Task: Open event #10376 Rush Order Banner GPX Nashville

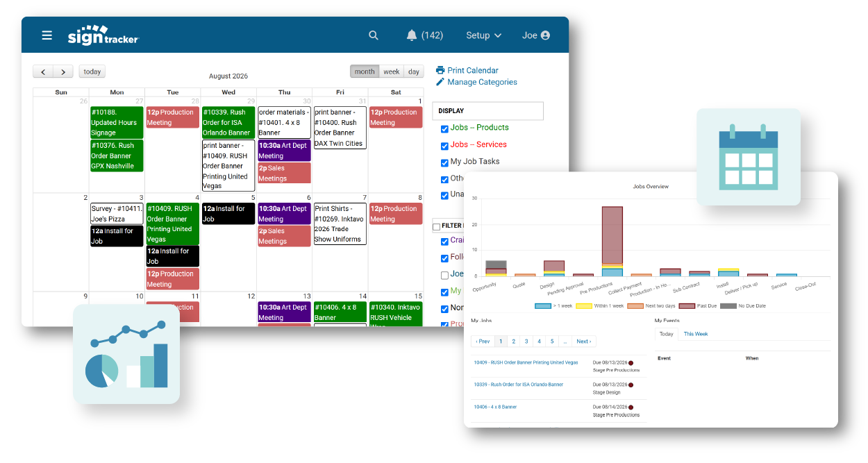Action: (117, 155)
